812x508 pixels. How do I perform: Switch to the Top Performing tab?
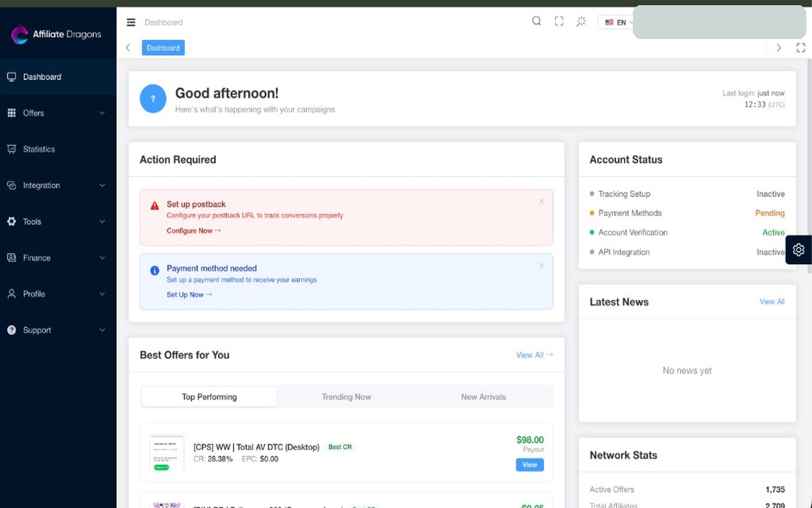click(209, 397)
